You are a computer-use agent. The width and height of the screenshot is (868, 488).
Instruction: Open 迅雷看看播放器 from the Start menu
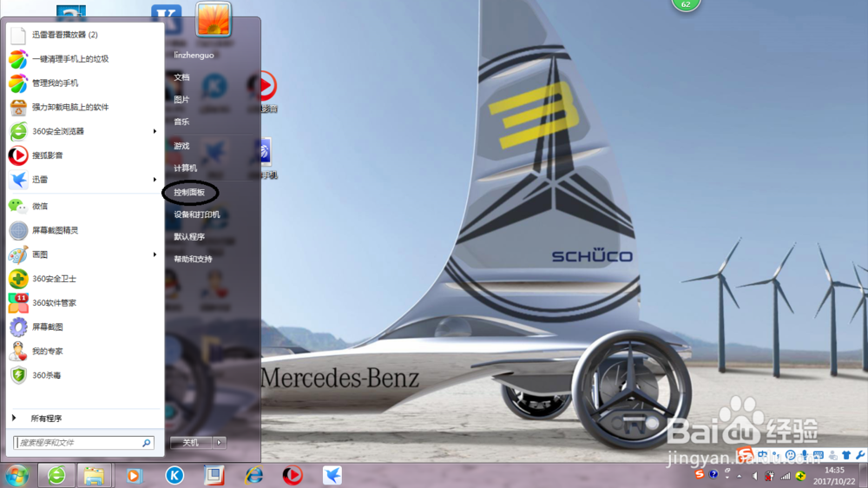point(83,35)
